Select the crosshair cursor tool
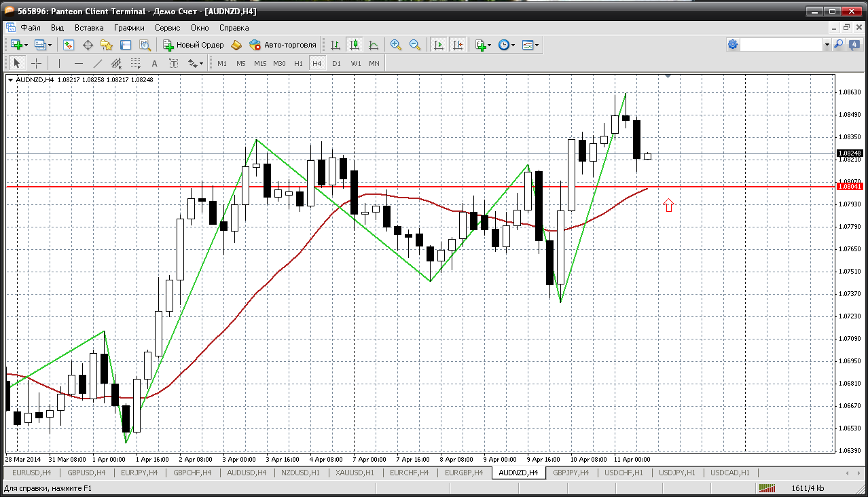 [x=36, y=63]
